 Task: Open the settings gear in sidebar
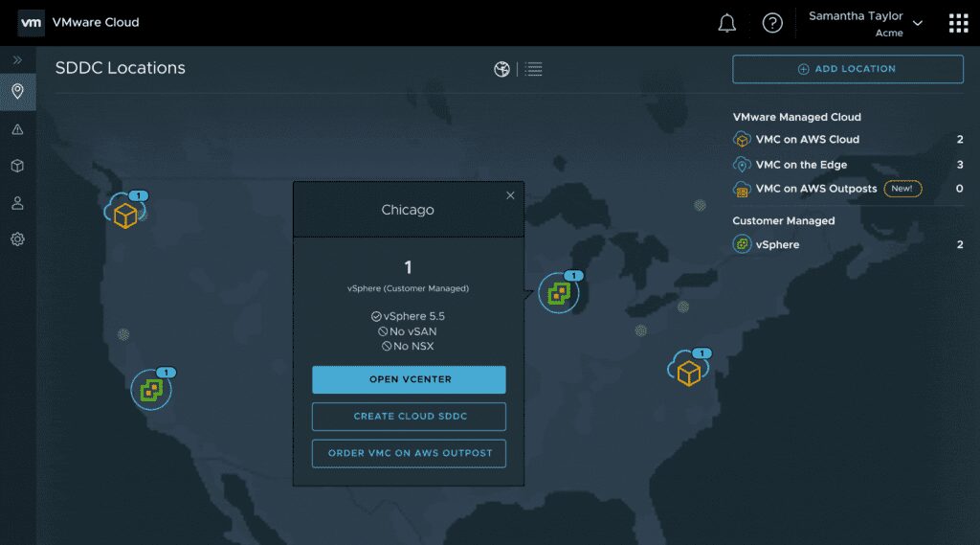point(17,239)
